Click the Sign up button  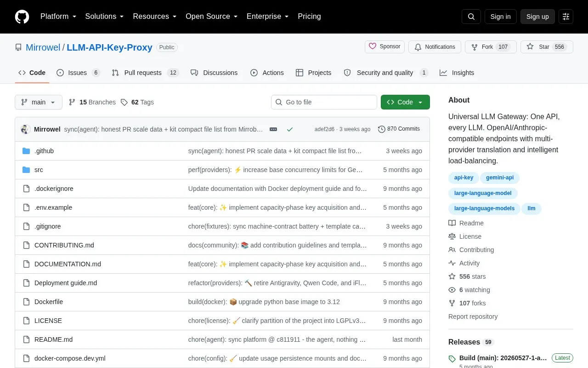pos(537,17)
